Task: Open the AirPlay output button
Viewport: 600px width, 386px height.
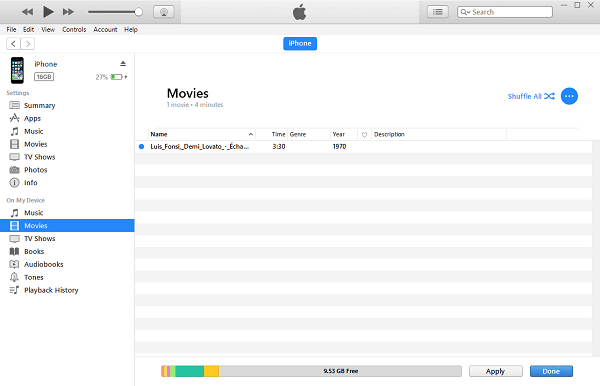Action: click(164, 12)
